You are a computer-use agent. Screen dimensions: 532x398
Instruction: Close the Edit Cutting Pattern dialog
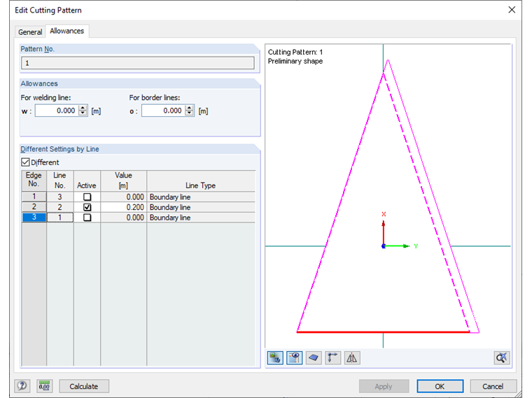pyautogui.click(x=512, y=10)
